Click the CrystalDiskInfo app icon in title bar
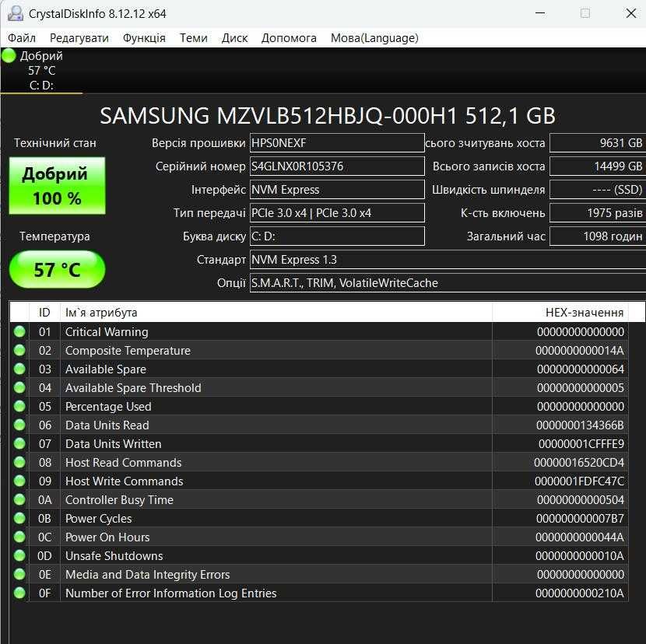Viewport: 646px width, 644px height. click(x=16, y=13)
